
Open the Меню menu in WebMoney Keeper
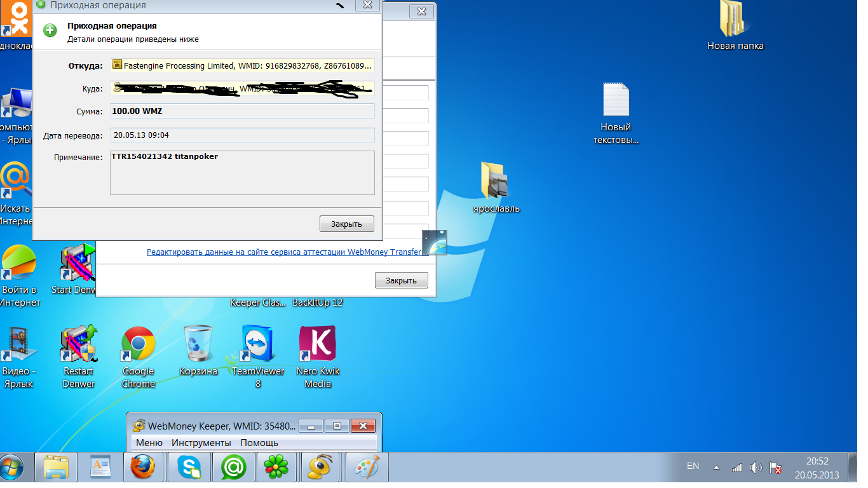[x=149, y=443]
